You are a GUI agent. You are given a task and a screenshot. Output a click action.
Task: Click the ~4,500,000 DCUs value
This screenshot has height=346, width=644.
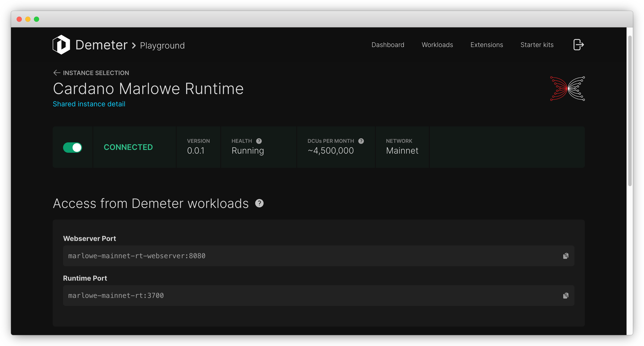click(330, 151)
